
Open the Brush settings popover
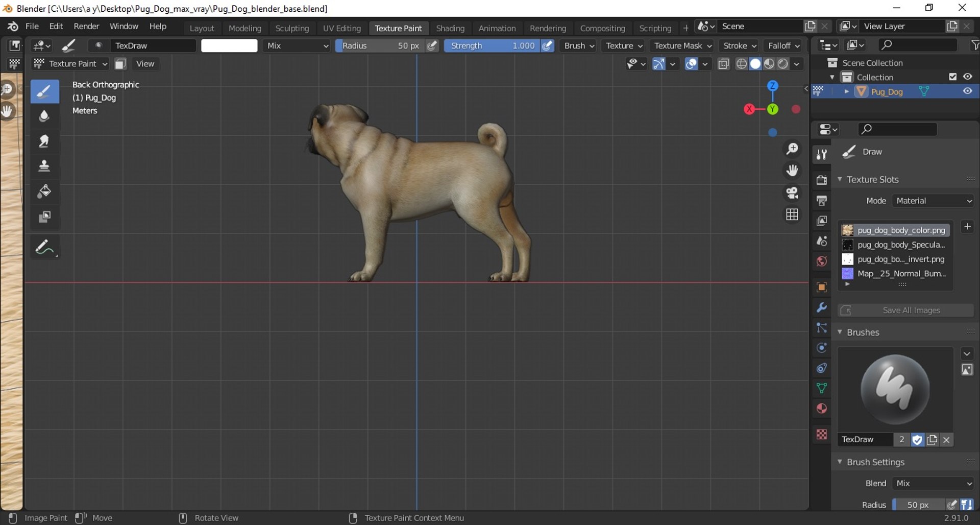pos(579,45)
